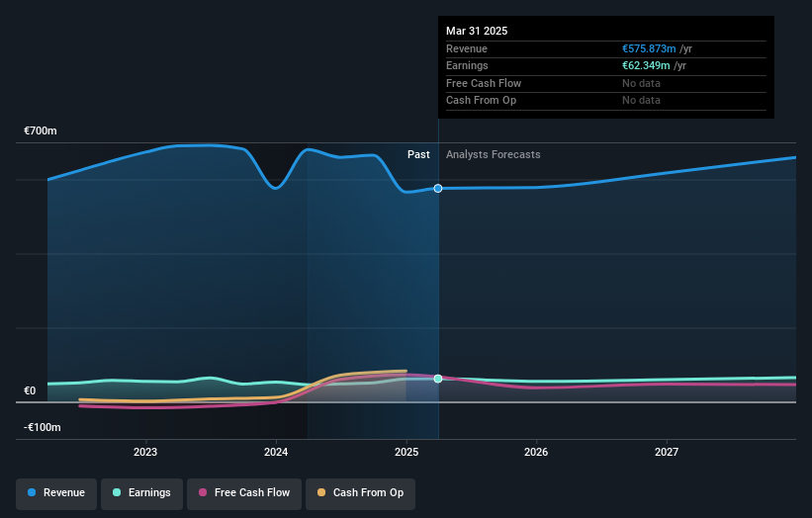This screenshot has height=518, width=812.
Task: Select the revenue data point at Mar 2025
Action: click(x=438, y=189)
